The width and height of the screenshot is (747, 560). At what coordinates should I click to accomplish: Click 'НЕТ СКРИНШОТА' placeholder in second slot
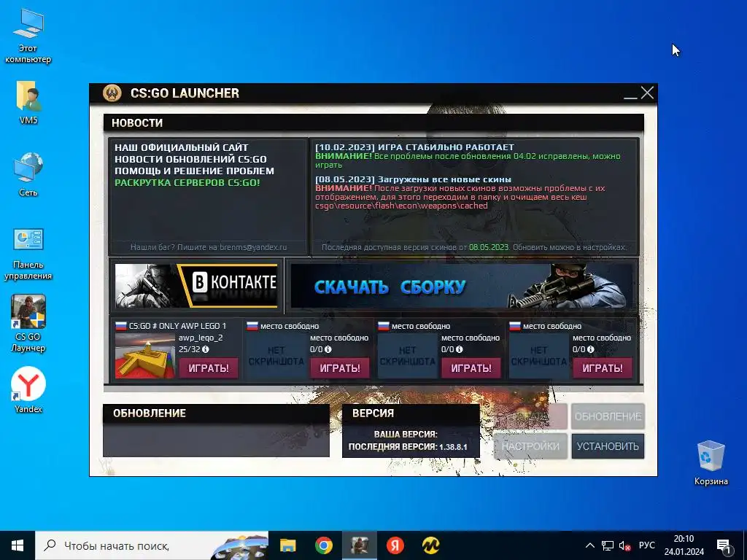(276, 356)
